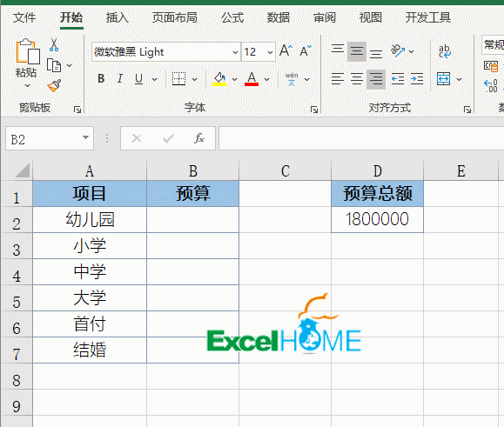Click the Copy icon
The width and height of the screenshot is (504, 427).
click(x=54, y=65)
